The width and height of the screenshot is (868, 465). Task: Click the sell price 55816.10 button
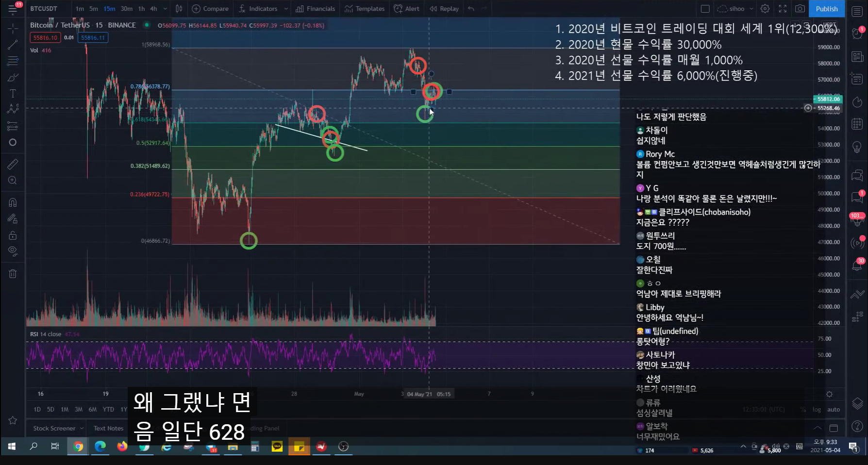point(45,37)
